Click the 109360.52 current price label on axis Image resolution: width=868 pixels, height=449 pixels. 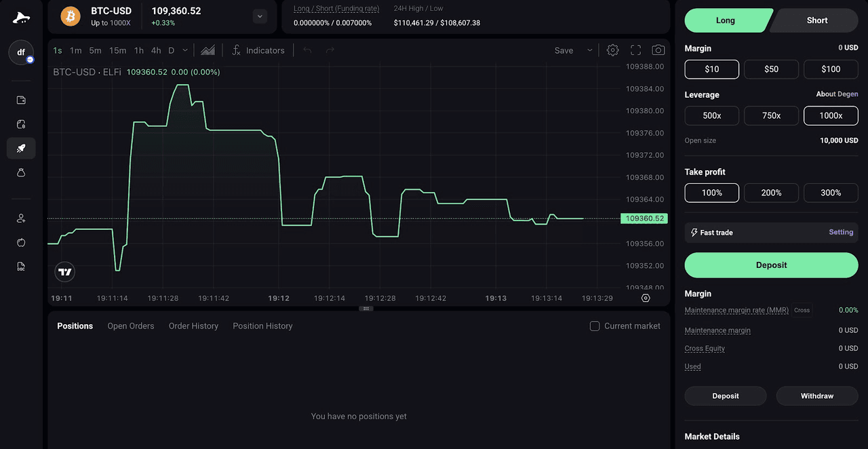point(644,218)
